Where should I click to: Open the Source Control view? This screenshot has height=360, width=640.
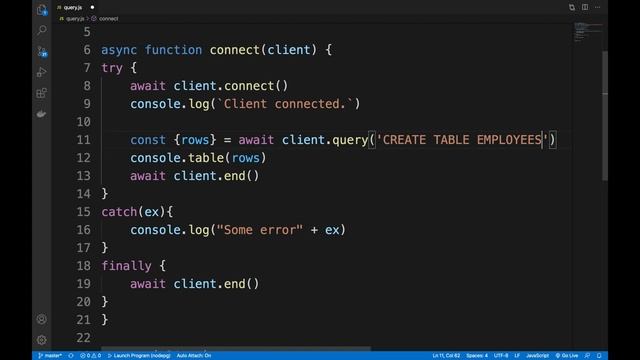[x=42, y=51]
